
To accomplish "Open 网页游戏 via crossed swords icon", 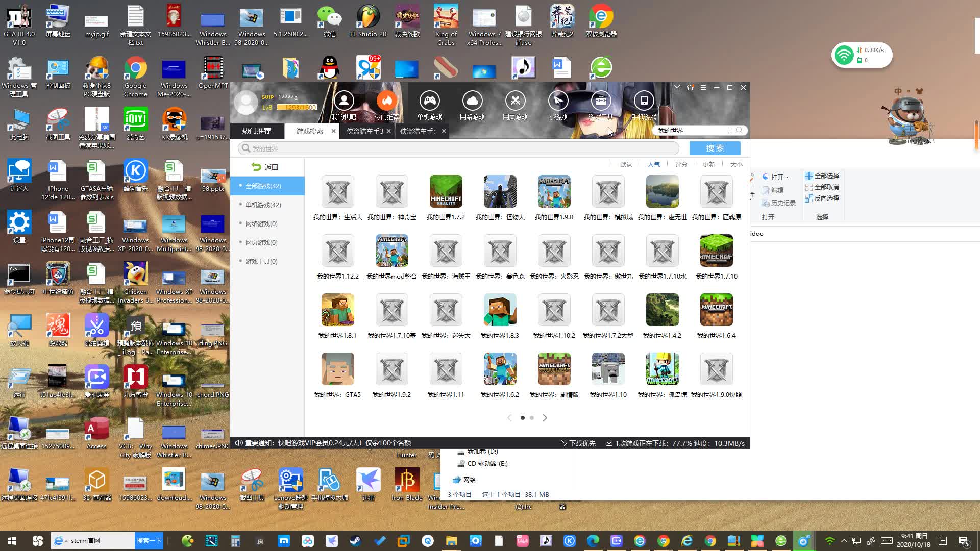I will 515,101.
